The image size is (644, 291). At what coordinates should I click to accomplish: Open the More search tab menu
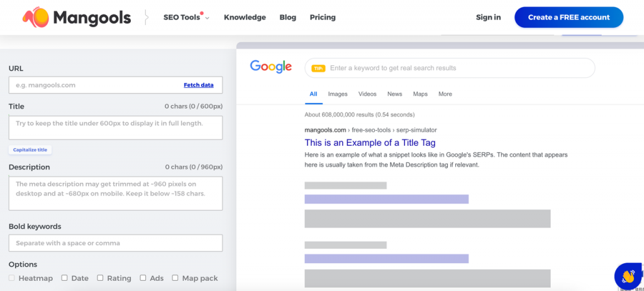coord(445,94)
